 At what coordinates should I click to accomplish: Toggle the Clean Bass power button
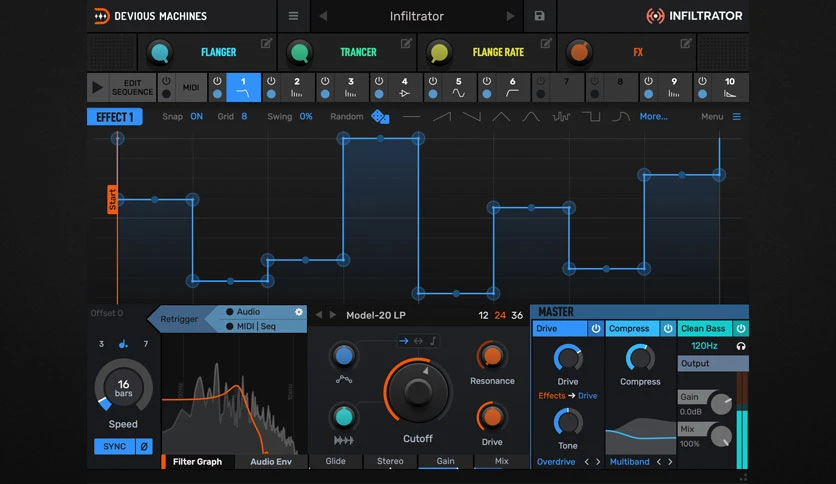(741, 328)
